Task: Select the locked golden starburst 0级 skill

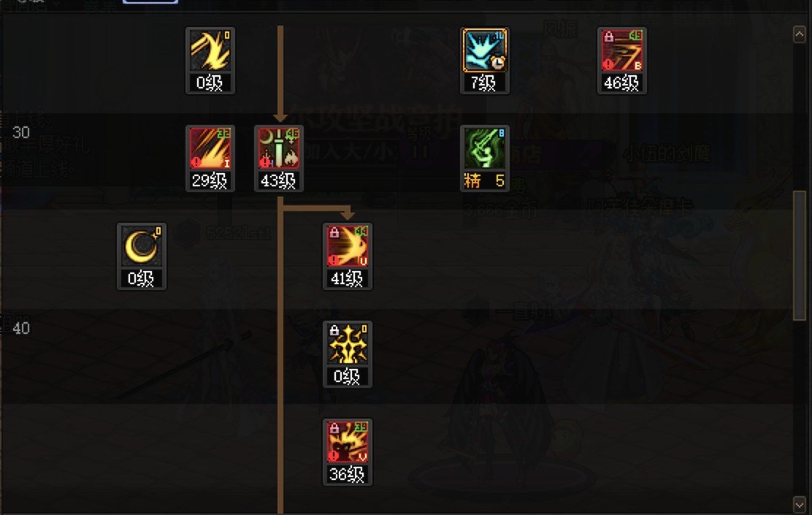Action: coord(348,354)
